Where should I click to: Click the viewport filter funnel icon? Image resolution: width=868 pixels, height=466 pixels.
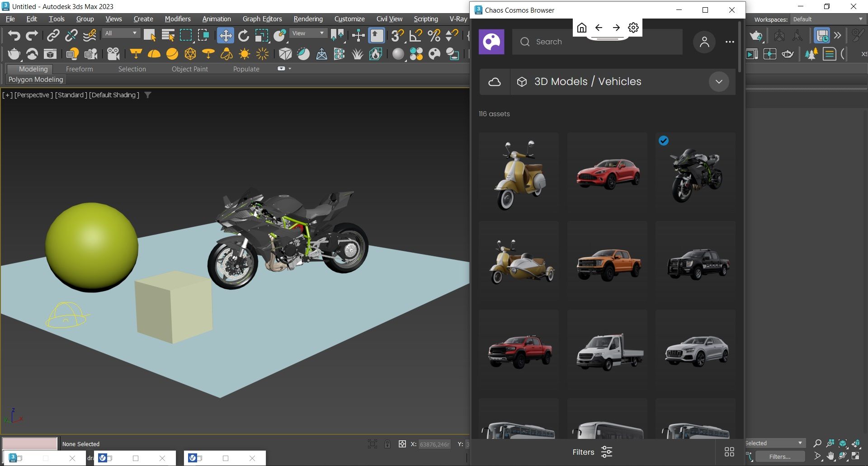click(147, 95)
